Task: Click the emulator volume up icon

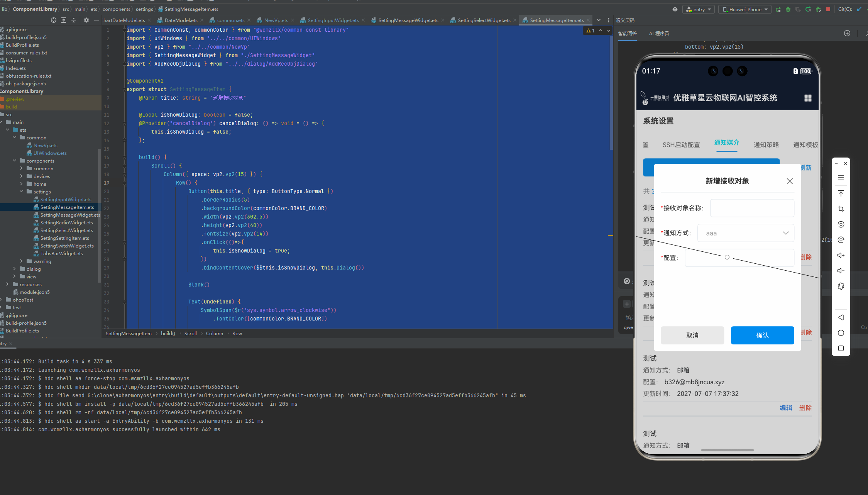Action: point(841,255)
